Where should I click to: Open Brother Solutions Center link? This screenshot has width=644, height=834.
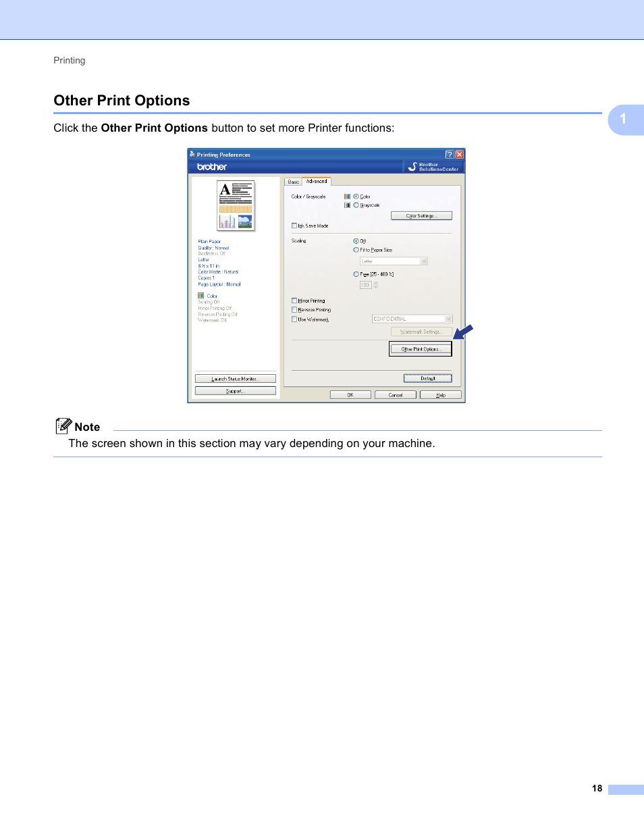(433, 167)
